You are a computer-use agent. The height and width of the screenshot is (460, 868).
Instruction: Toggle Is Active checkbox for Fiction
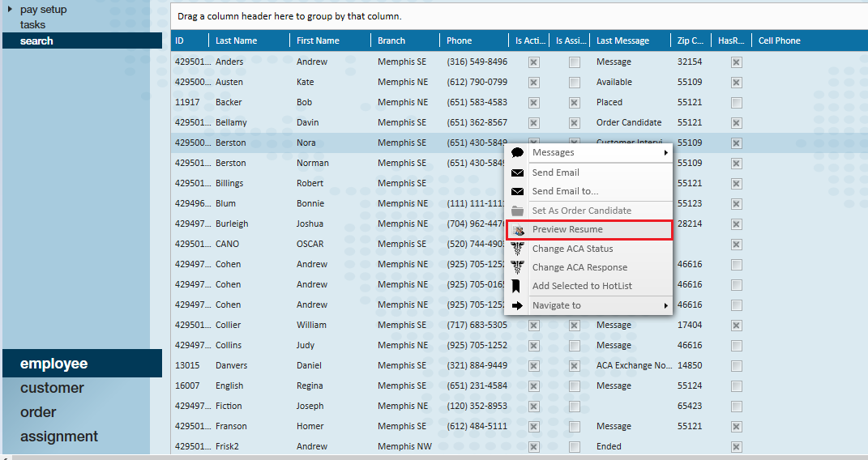[533, 407]
